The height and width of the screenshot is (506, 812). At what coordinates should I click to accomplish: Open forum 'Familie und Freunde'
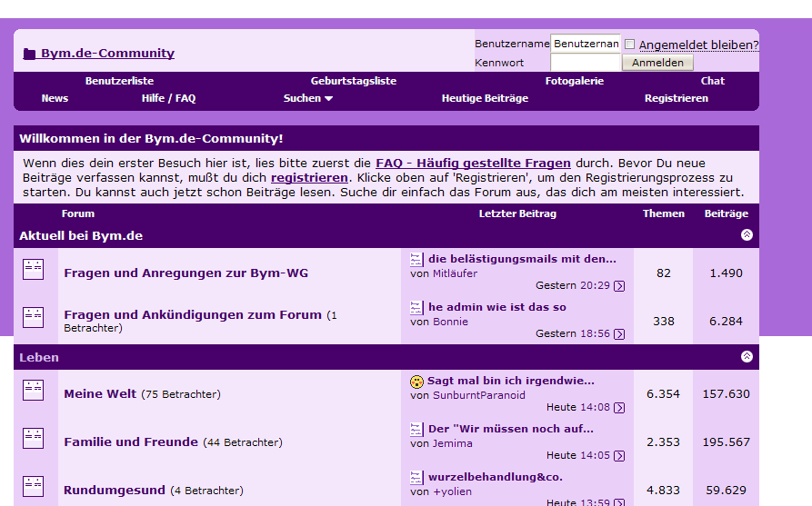point(131,442)
